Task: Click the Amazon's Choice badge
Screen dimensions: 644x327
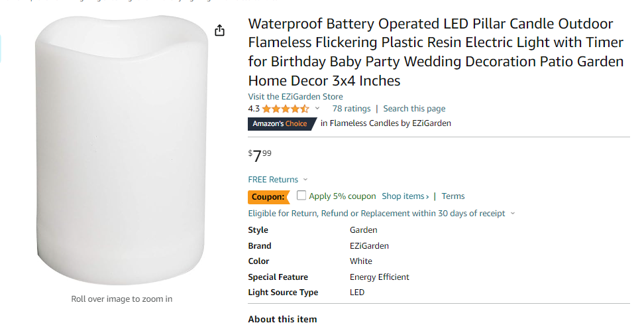Action: tap(280, 123)
